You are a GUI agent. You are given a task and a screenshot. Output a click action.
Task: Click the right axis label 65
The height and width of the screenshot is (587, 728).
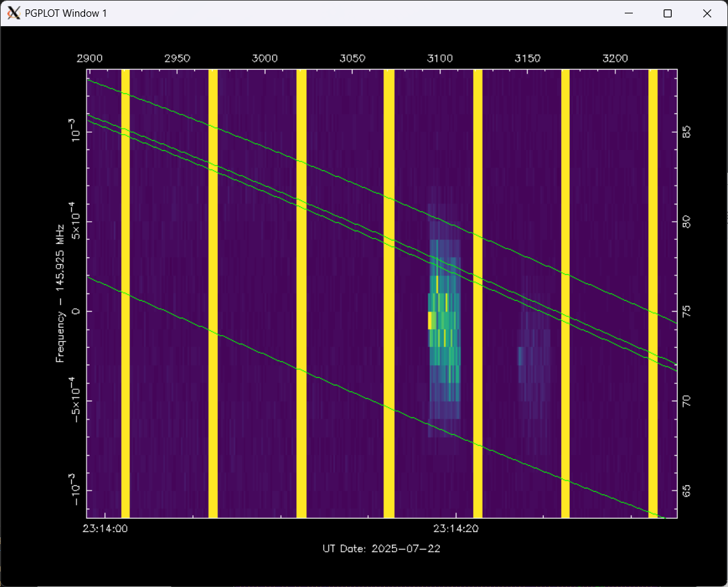pyautogui.click(x=686, y=491)
